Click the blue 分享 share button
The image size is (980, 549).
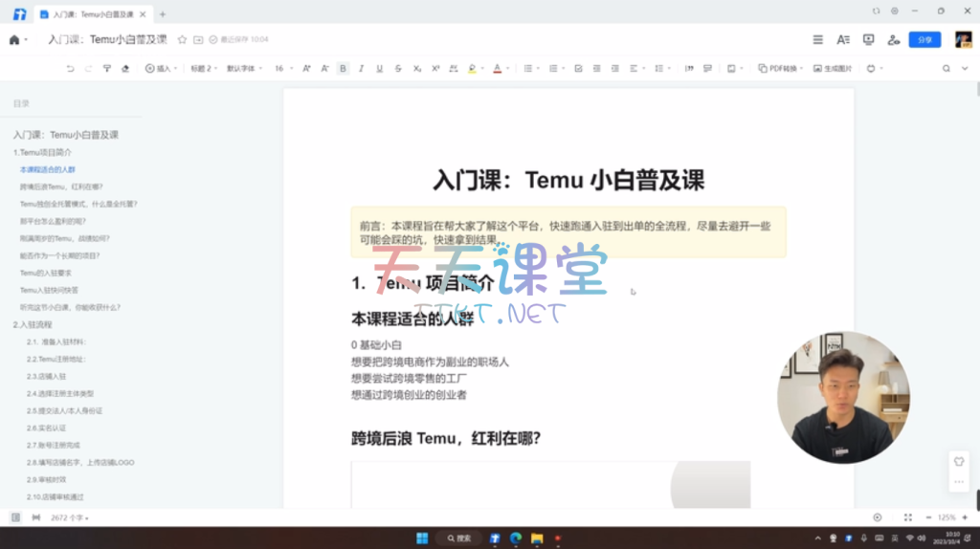tap(924, 39)
